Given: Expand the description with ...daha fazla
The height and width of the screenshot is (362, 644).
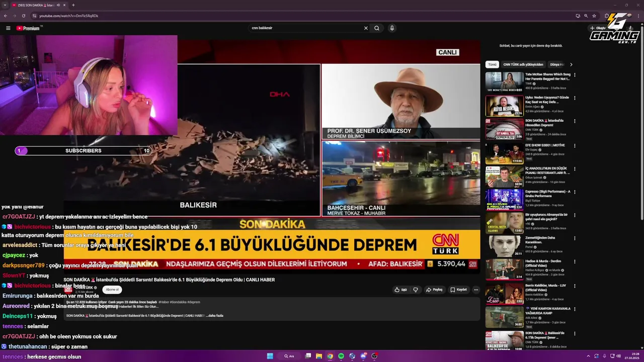Looking at the screenshot, I should [x=215, y=316].
